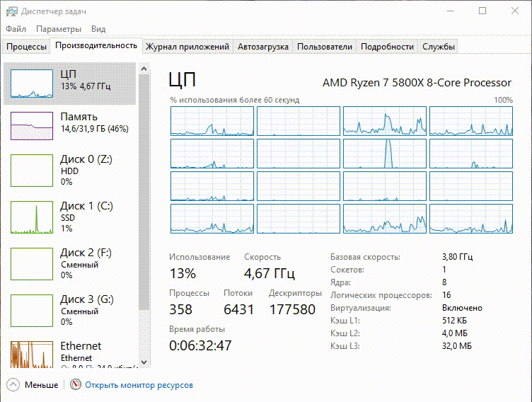The image size is (532, 402).
Task: Click sidebar scrollbar down arrow
Action: coord(144,362)
